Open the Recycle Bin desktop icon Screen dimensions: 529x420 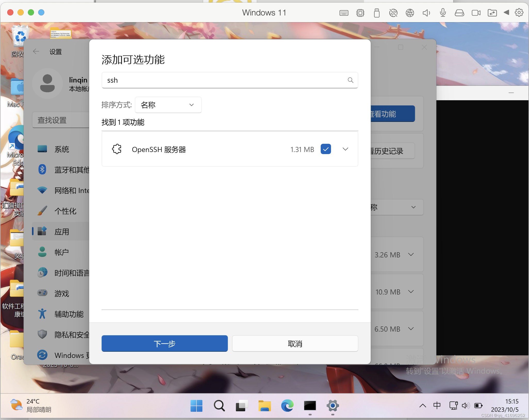point(20,41)
